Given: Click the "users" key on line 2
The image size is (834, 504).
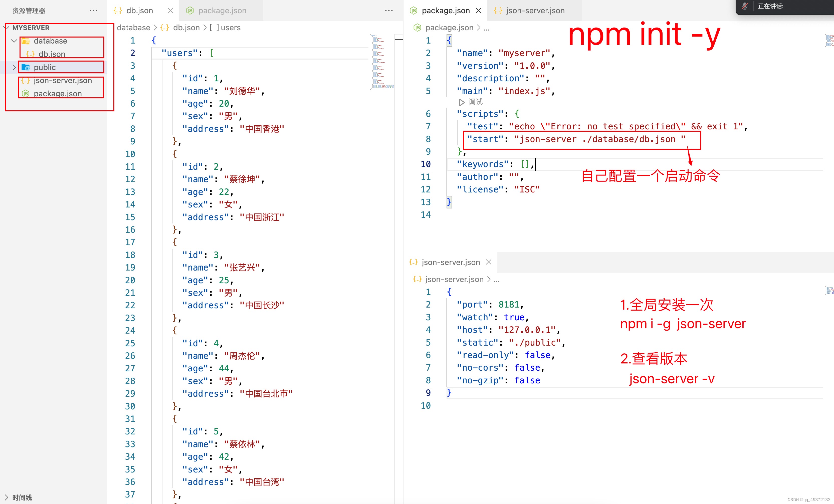Looking at the screenshot, I should click(x=179, y=53).
